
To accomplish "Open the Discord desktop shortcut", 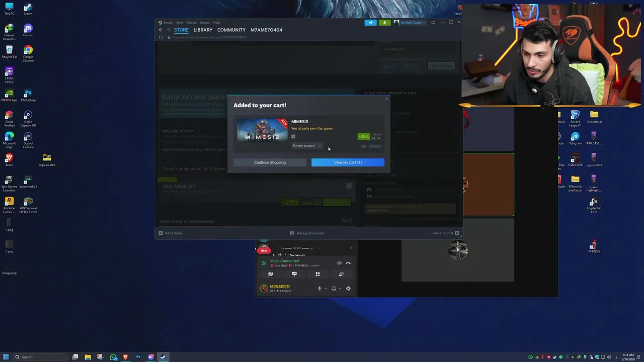I will tap(28, 31).
